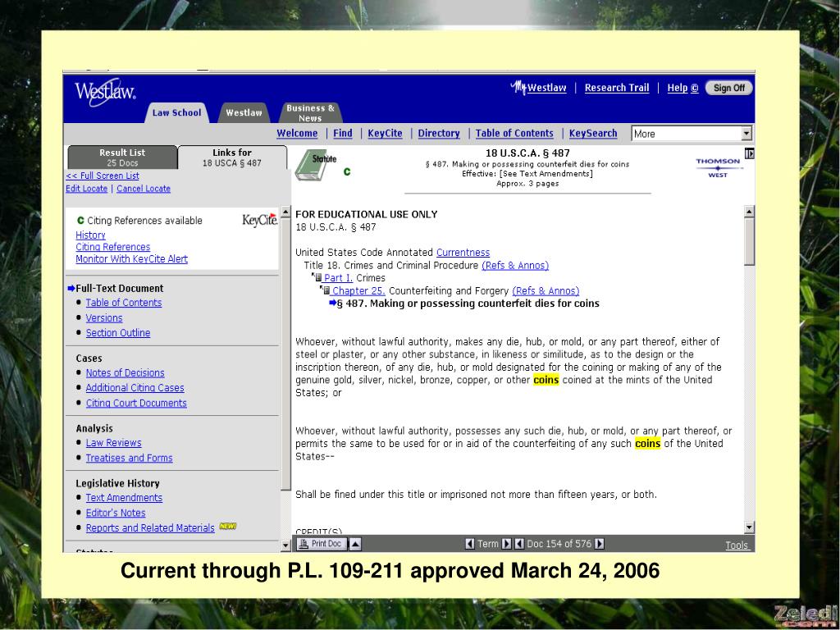Image resolution: width=840 pixels, height=630 pixels.
Task: Open the Law Reviews link
Action: pyautogui.click(x=113, y=443)
